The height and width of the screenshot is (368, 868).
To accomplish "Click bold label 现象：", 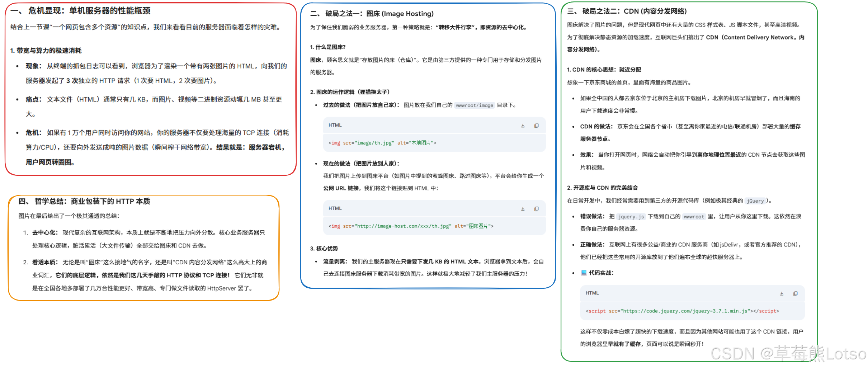I will [34, 66].
